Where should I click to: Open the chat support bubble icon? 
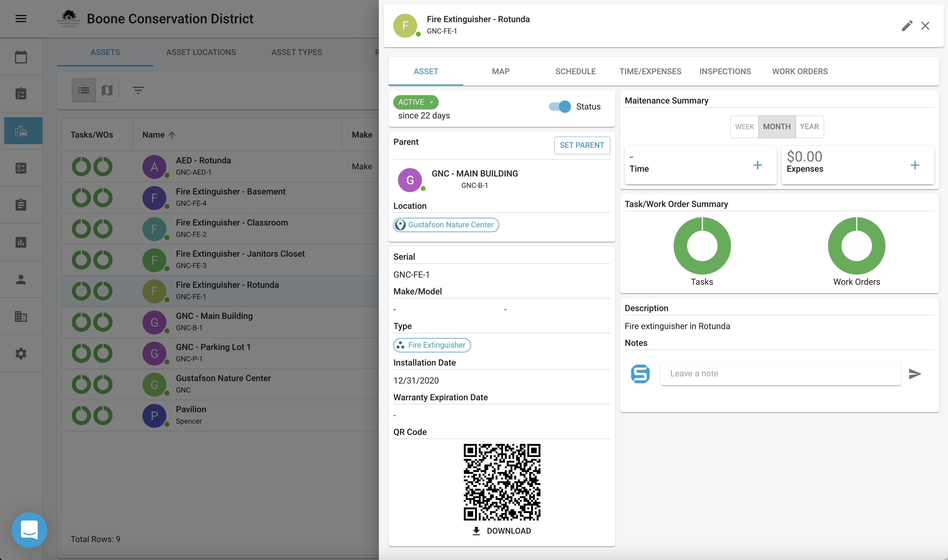pos(29,529)
